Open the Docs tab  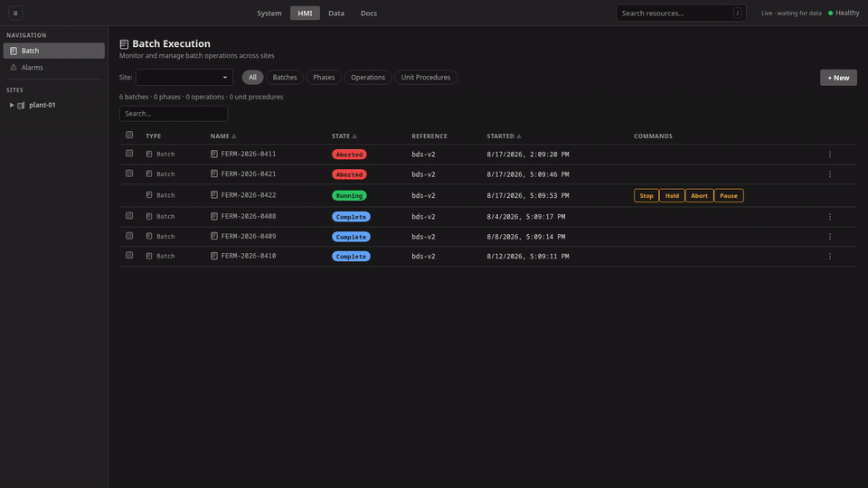(369, 14)
